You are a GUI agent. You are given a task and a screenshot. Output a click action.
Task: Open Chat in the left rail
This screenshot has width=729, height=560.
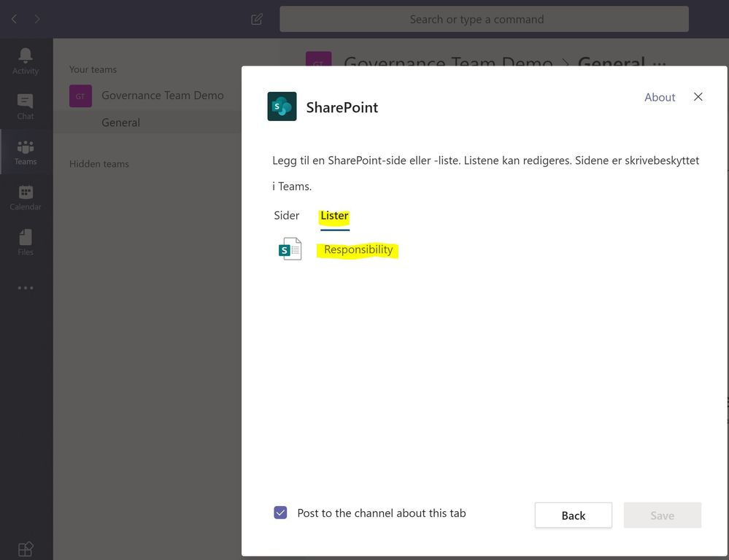[x=26, y=106]
